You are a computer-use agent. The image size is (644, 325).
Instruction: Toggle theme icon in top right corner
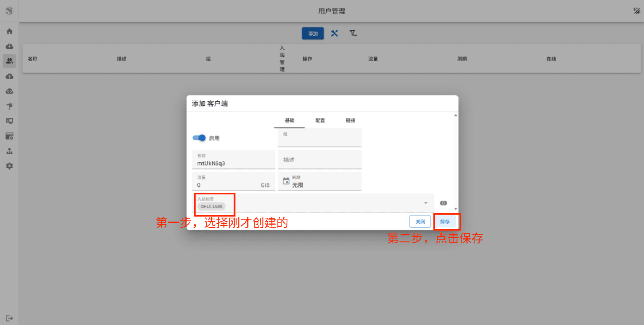click(636, 11)
